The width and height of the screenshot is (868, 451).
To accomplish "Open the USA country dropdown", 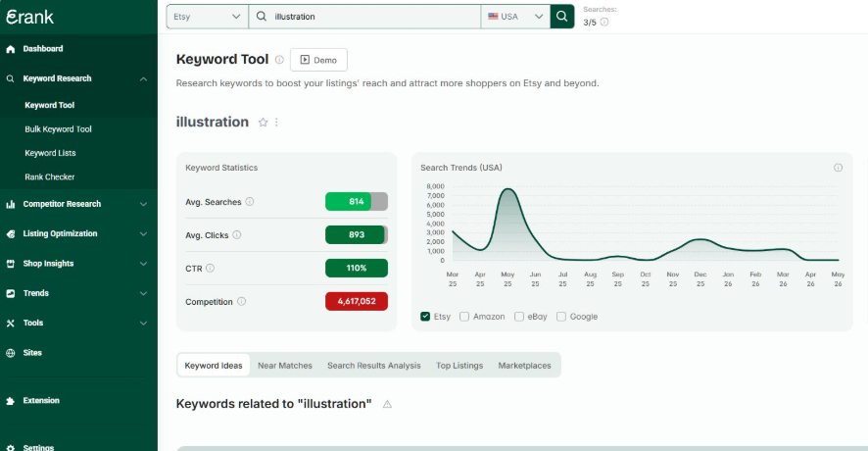I will (x=515, y=17).
